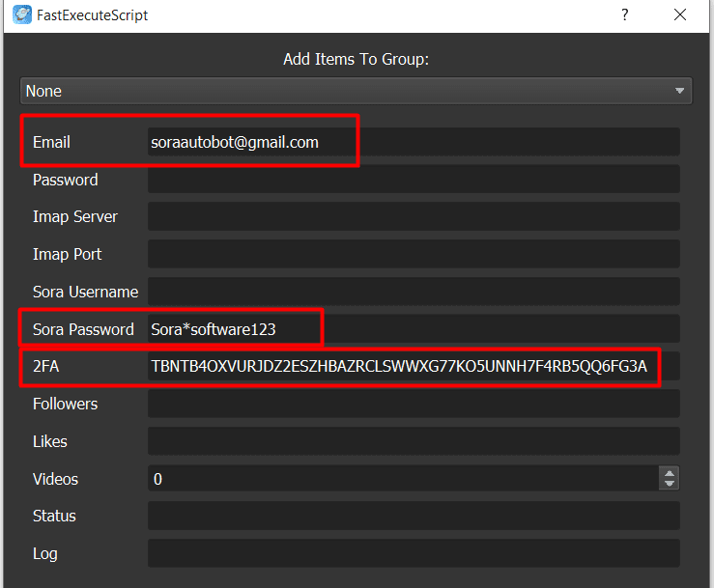Click the Sora Username field

[x=414, y=292]
